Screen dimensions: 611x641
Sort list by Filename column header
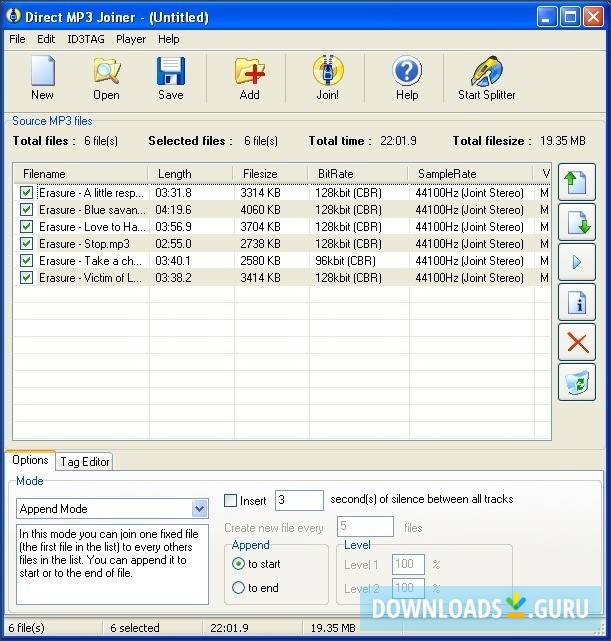coord(81,174)
